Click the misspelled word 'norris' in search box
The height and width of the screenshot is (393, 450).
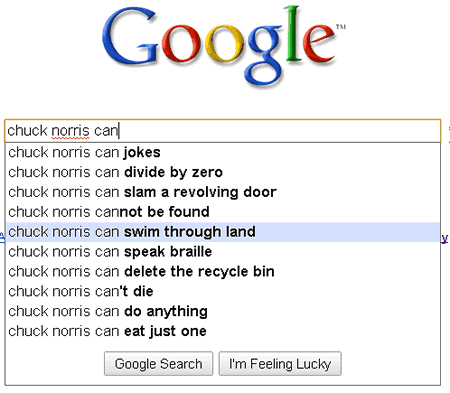(70, 131)
